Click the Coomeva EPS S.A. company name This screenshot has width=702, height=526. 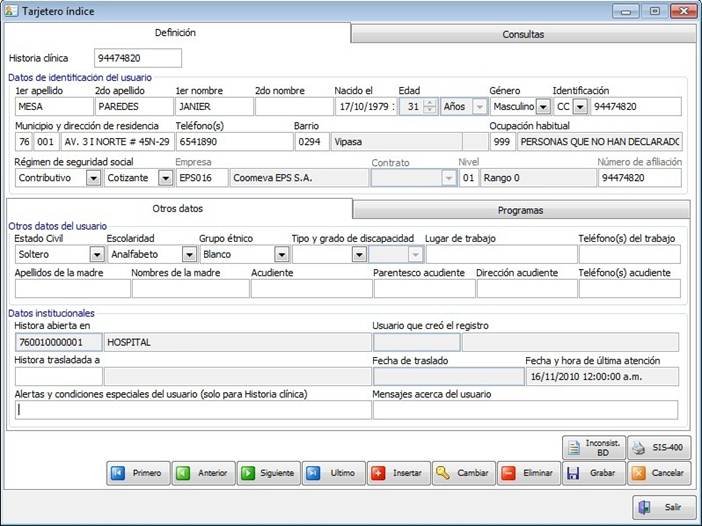tap(300, 178)
